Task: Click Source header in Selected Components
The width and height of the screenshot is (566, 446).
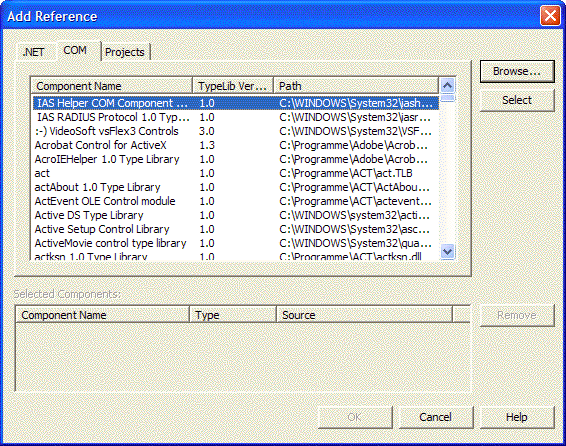Action: 364,315
